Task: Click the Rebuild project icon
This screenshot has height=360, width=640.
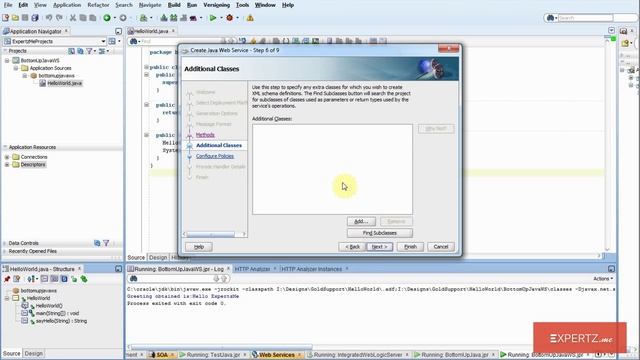Action: pyautogui.click(x=173, y=18)
